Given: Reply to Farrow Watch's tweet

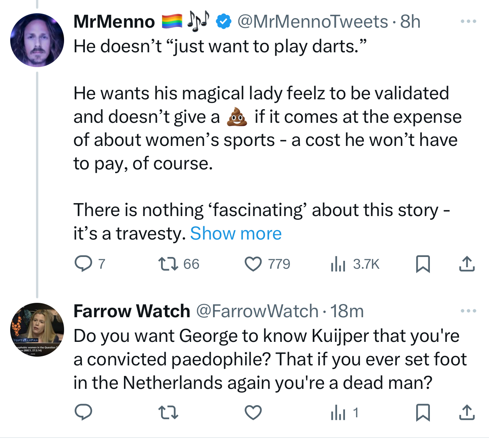Looking at the screenshot, I should tap(83, 412).
